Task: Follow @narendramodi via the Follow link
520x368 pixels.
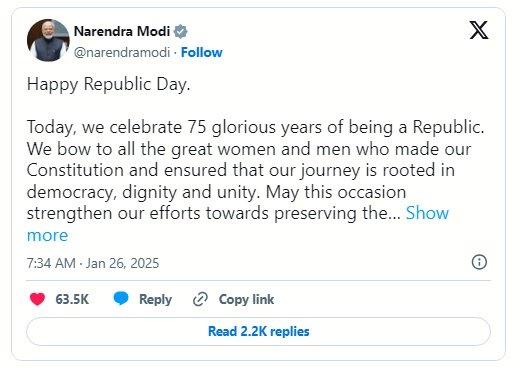Action: tap(201, 53)
